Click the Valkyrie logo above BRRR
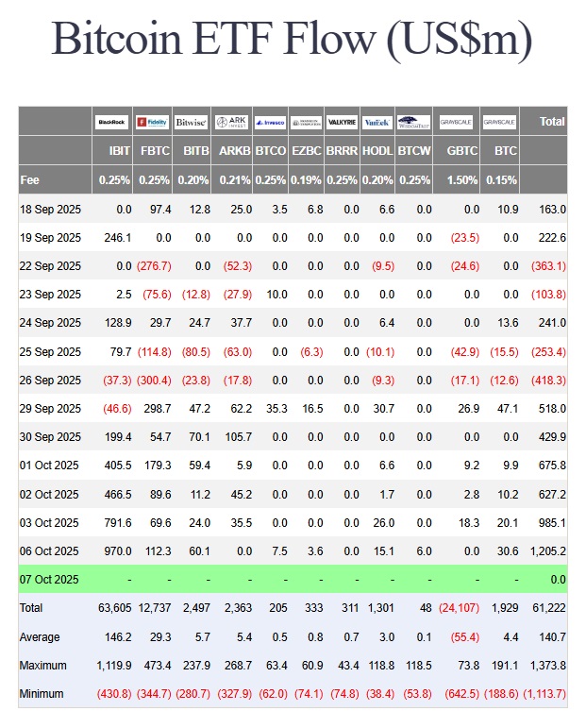This screenshot has width=586, height=728. pyautogui.click(x=342, y=122)
